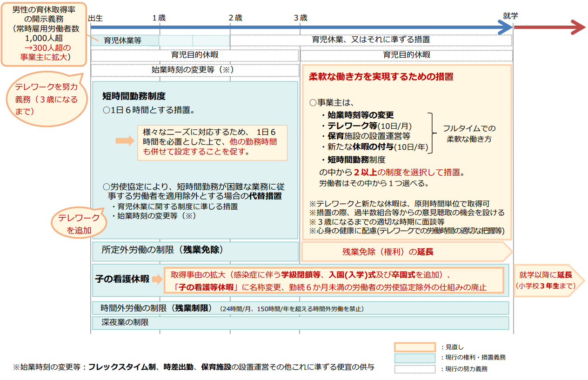Click the dotted "始業時刻の変更等（※）" box

pos(195,70)
